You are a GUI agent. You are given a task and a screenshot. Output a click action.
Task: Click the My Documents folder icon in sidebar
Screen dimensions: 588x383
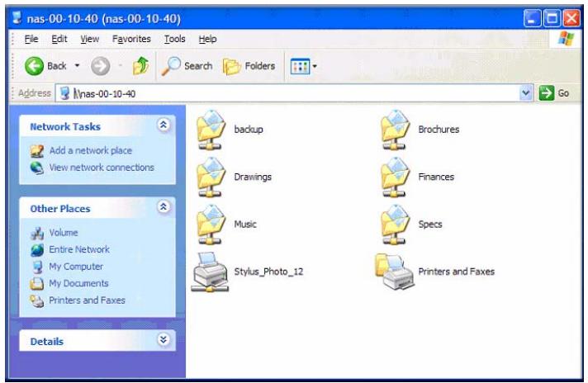tap(37, 284)
